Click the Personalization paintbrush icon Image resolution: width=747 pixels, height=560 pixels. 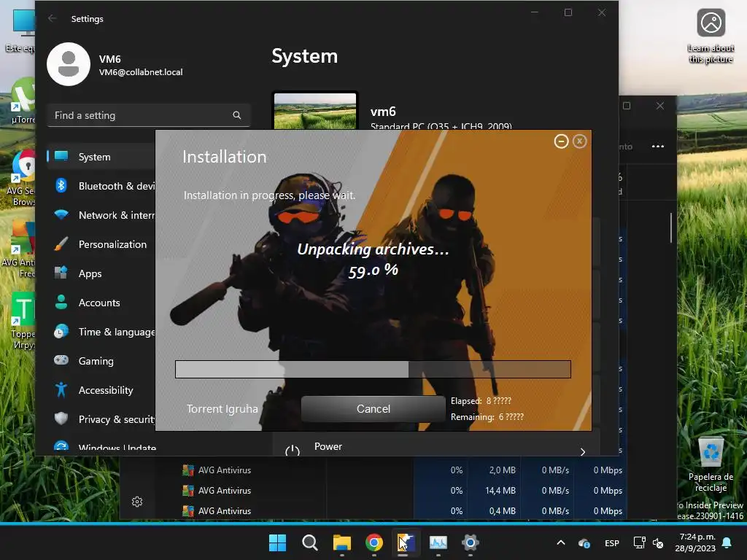coord(61,244)
